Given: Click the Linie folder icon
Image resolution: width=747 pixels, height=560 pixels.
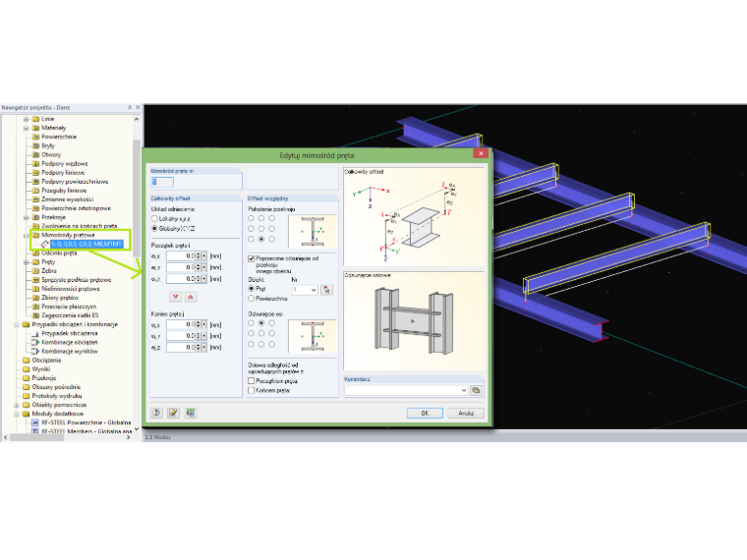Looking at the screenshot, I should pos(35,119).
